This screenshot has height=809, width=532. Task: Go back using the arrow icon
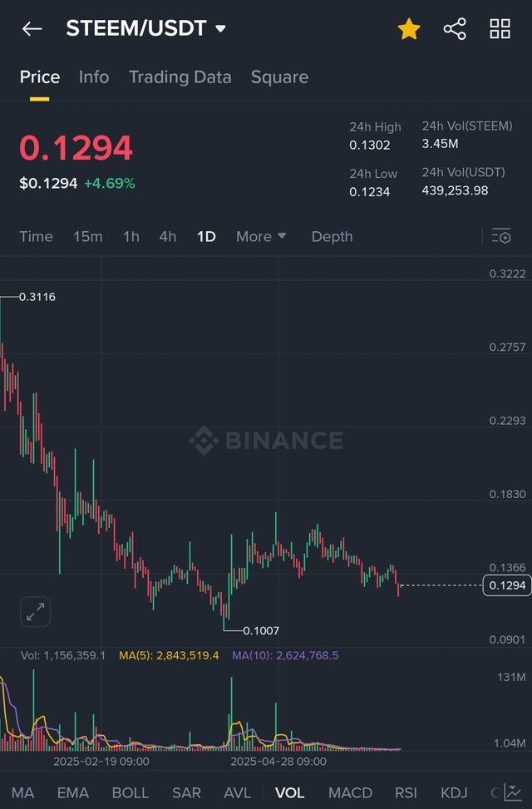click(x=32, y=29)
